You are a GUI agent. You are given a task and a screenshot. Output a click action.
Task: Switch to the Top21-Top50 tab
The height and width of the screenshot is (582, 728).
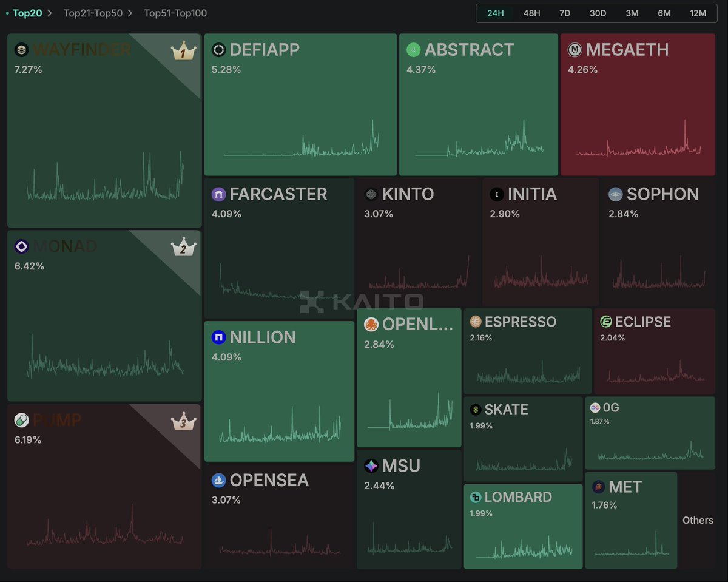[x=93, y=13]
